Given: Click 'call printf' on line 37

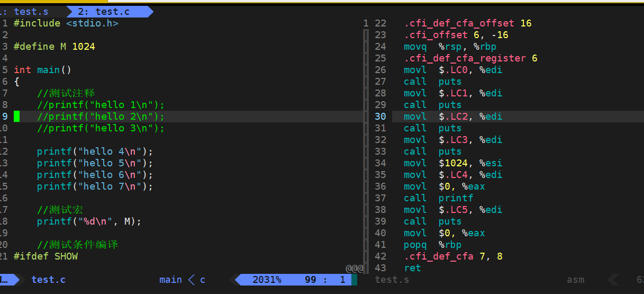Looking at the screenshot, I should point(438,198).
